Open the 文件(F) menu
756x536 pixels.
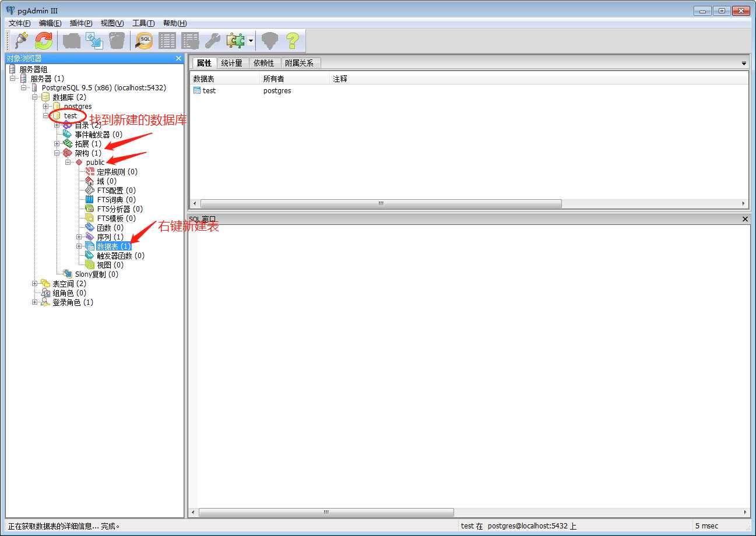[x=19, y=23]
